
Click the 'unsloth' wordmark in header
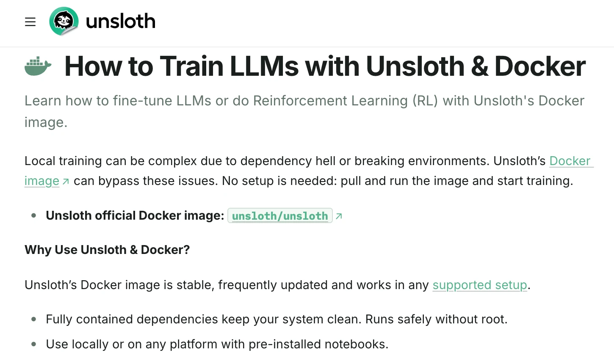point(121,22)
